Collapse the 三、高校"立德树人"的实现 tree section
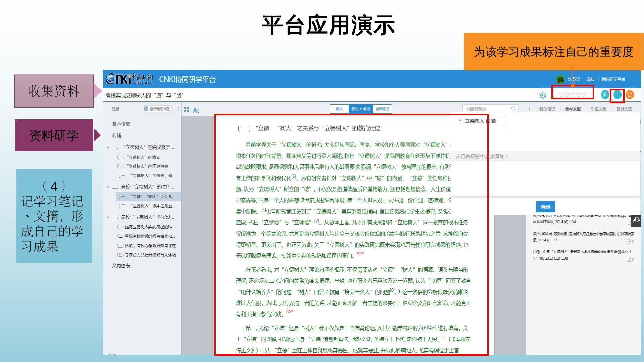 tap(108, 217)
